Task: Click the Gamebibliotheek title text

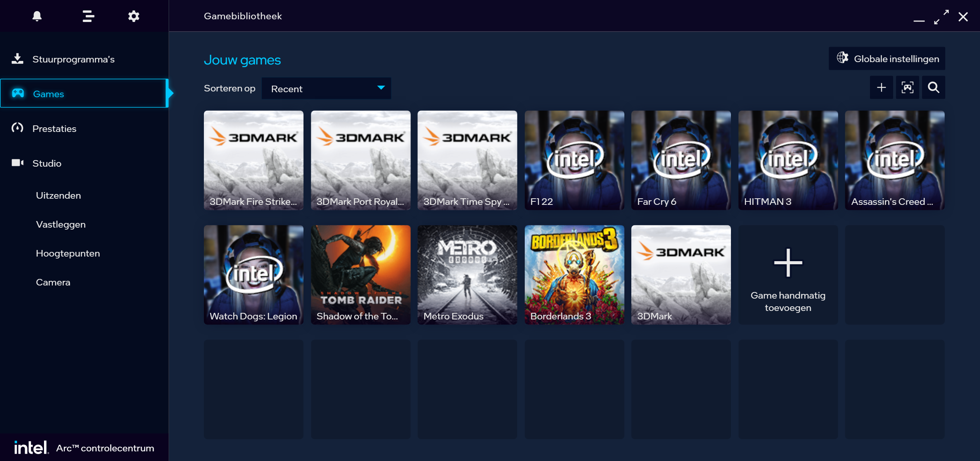Action: [243, 16]
